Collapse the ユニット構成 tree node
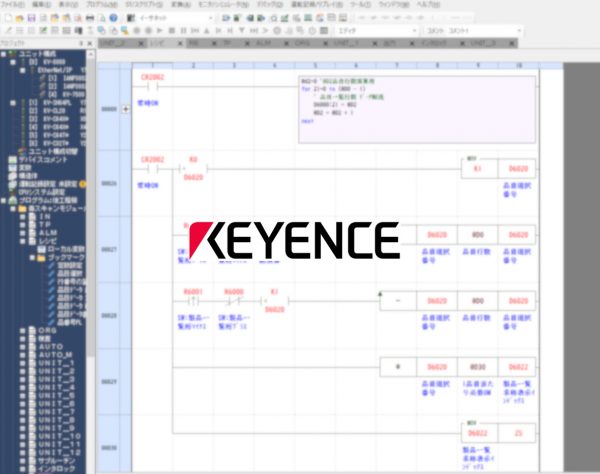Screen dimensions: 600x474 [3, 54]
